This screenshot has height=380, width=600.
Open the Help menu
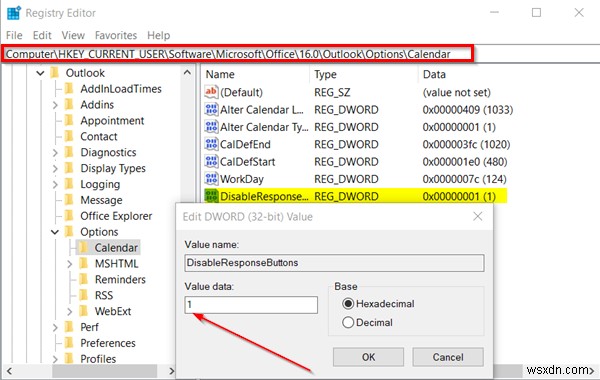(158, 35)
